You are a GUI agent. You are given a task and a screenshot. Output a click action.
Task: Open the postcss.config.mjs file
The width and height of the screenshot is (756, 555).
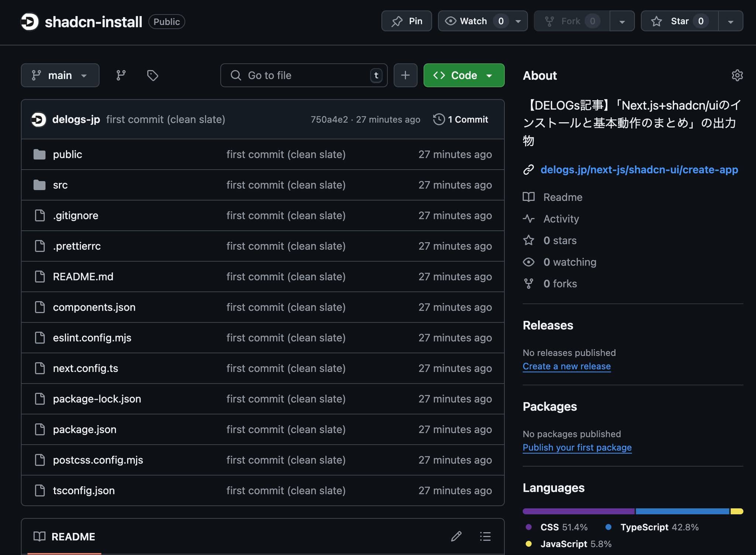[x=98, y=460]
